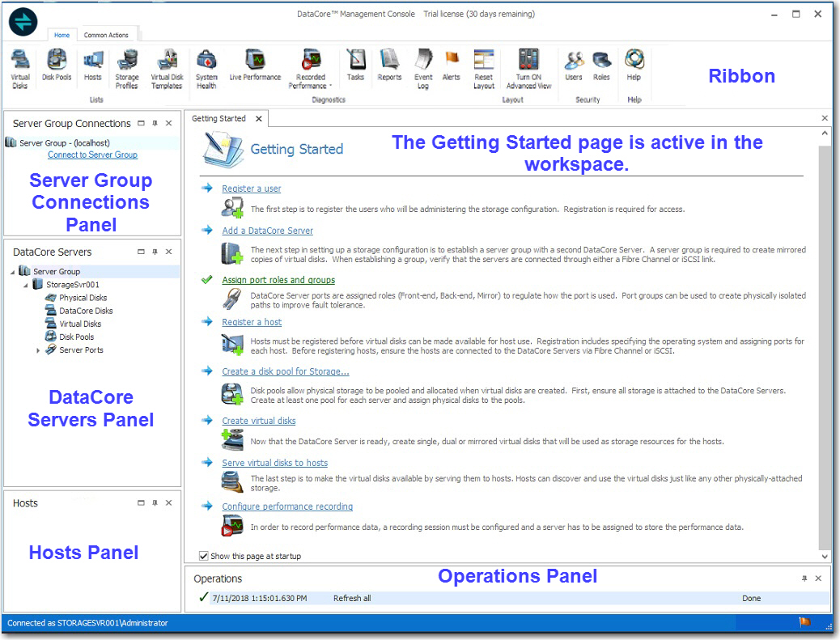Switch to the Common Actions tab
The height and width of the screenshot is (640, 840).
pos(106,35)
